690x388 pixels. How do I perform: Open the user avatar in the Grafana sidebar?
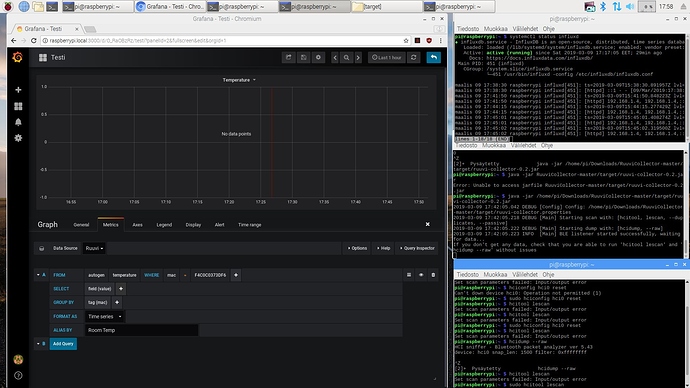(18, 360)
